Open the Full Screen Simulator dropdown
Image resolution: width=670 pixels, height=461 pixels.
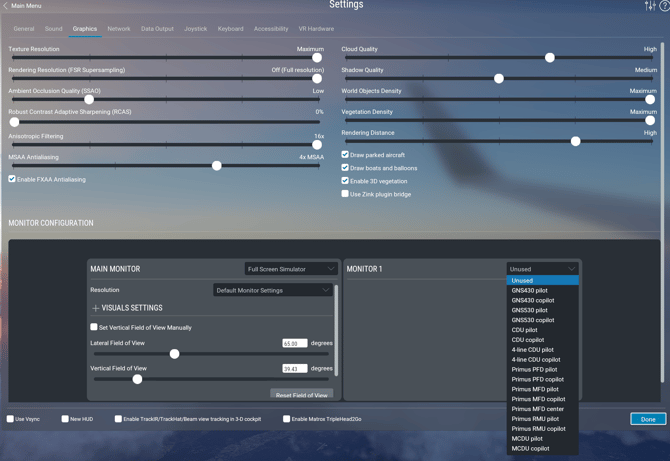pyautogui.click(x=291, y=269)
